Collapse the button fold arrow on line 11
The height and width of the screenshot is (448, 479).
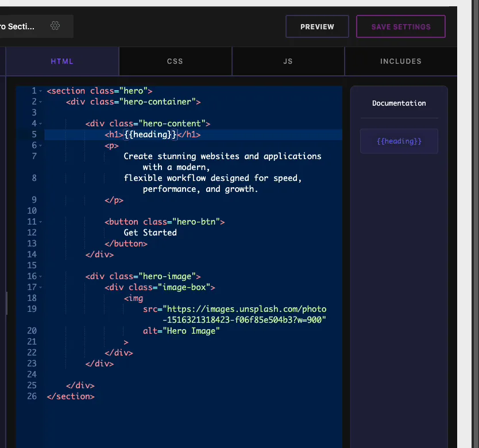click(x=41, y=222)
